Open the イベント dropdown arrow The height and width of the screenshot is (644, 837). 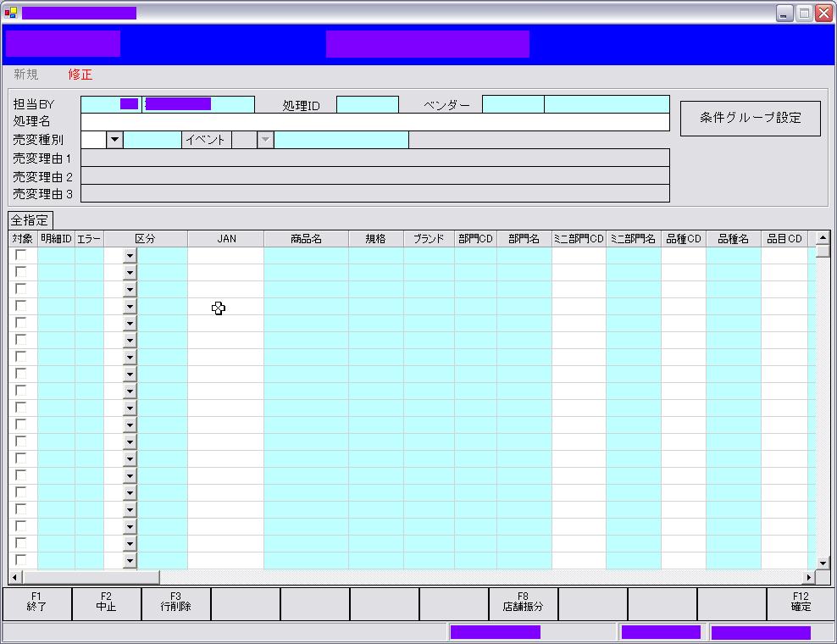tap(265, 140)
